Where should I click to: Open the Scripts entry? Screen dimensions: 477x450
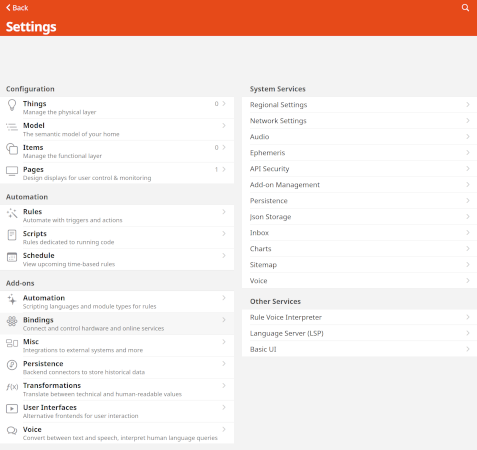117,238
